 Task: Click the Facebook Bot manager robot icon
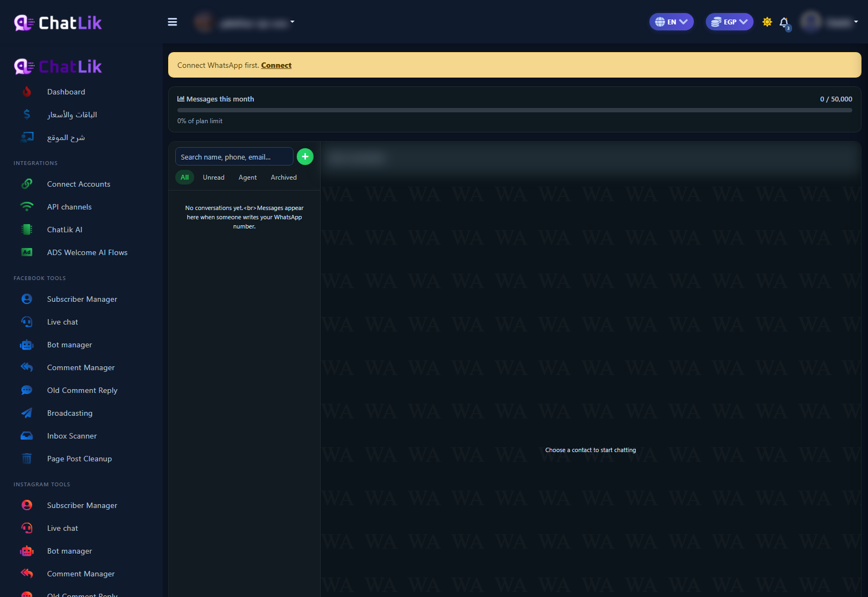27,345
